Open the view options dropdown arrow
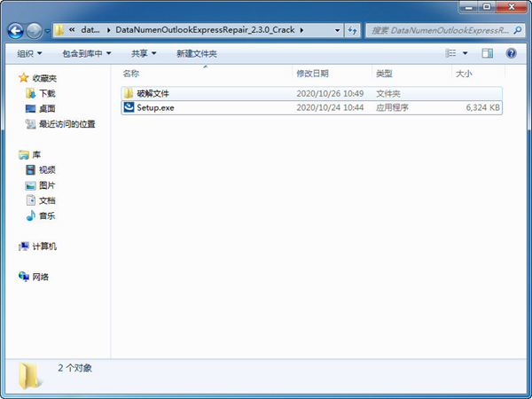 click(x=465, y=53)
